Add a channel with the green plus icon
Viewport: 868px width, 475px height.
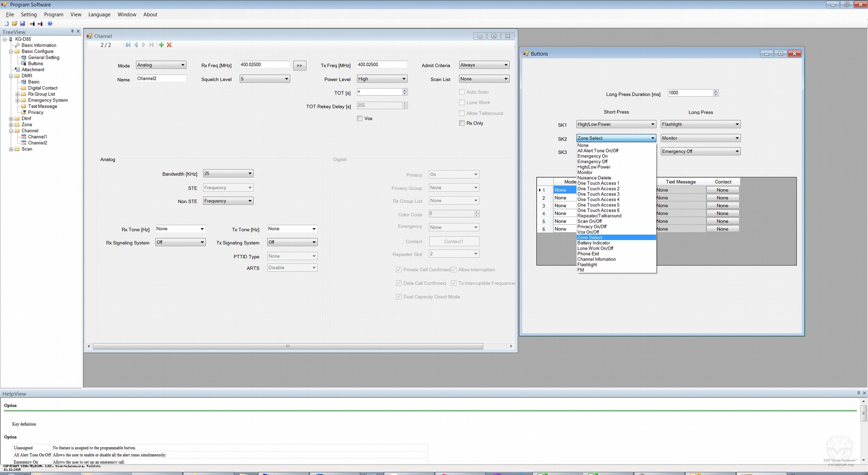(161, 45)
